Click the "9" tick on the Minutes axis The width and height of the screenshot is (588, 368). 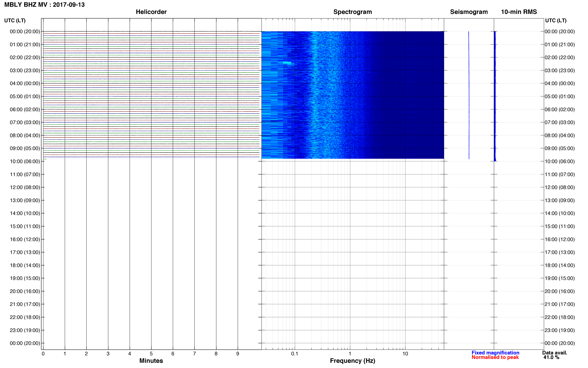tap(238, 354)
